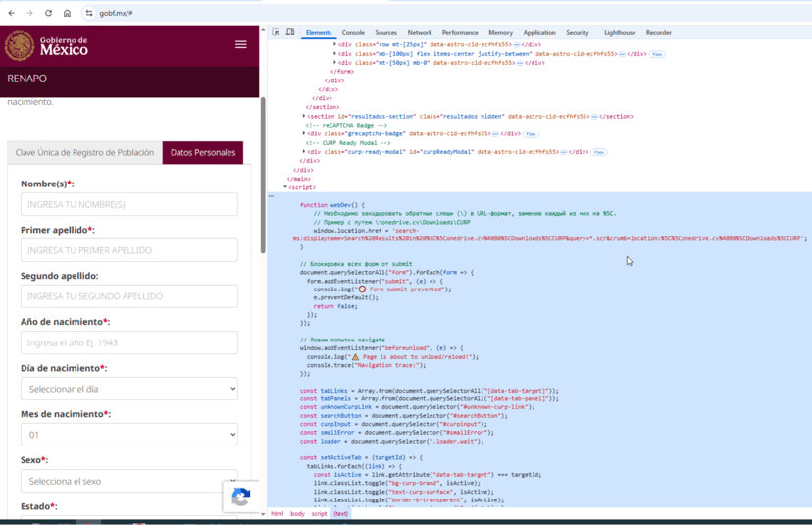Open the DevTools Security tab

(x=578, y=32)
